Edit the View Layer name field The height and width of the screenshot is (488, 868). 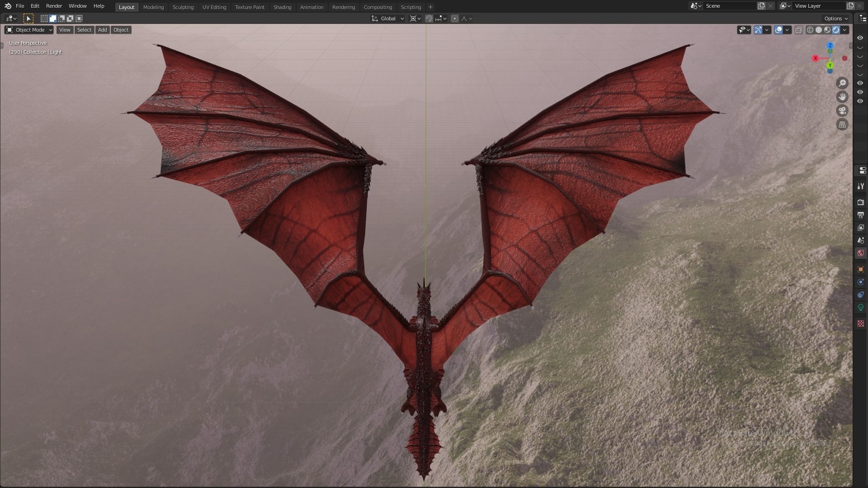[x=819, y=6]
